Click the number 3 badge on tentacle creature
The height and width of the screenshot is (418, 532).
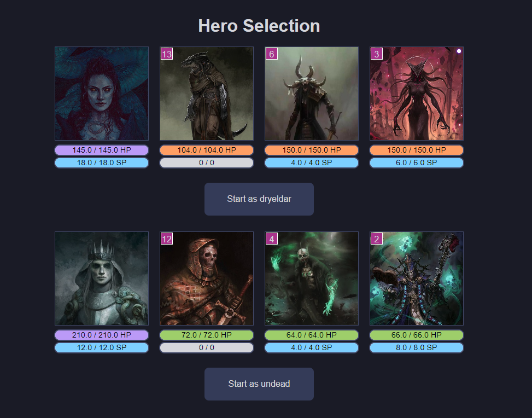coord(376,54)
